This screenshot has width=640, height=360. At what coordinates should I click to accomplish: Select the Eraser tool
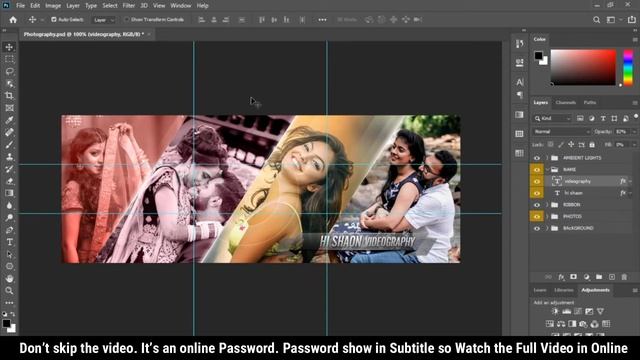click(9, 181)
